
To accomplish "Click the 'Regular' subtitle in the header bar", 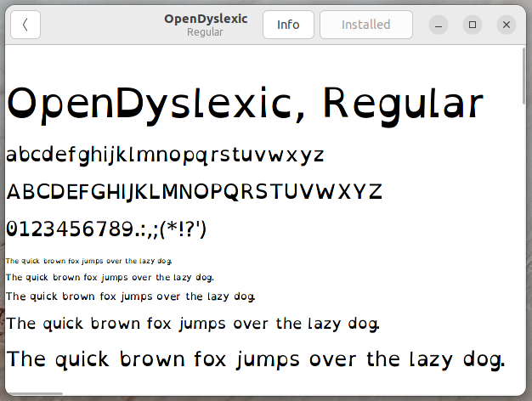I will pyautogui.click(x=205, y=32).
